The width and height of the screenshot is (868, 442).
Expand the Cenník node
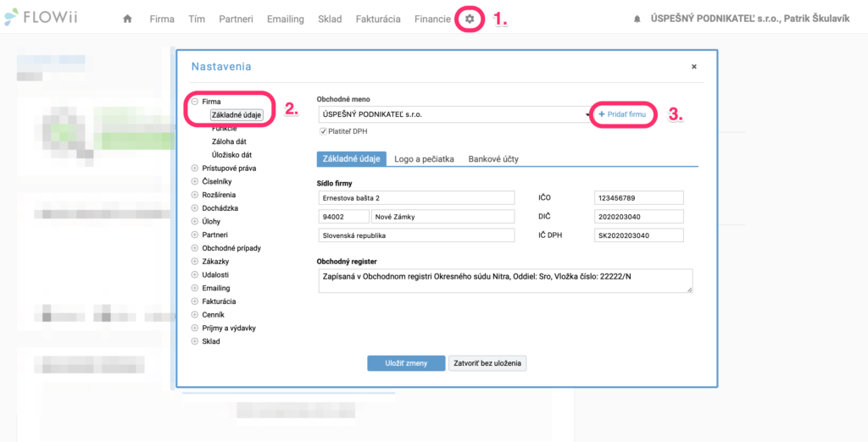(194, 315)
